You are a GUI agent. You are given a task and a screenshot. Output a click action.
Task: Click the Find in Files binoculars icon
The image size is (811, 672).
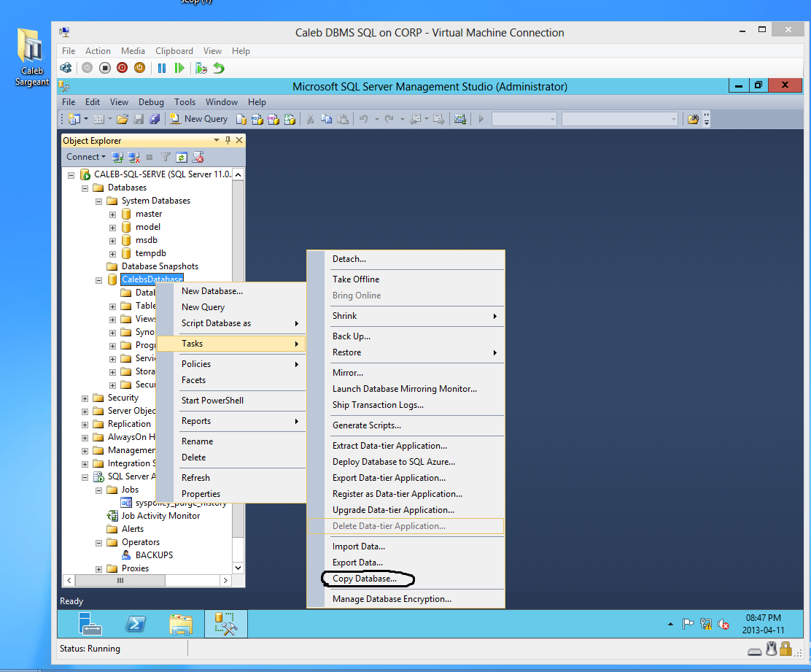(x=693, y=119)
